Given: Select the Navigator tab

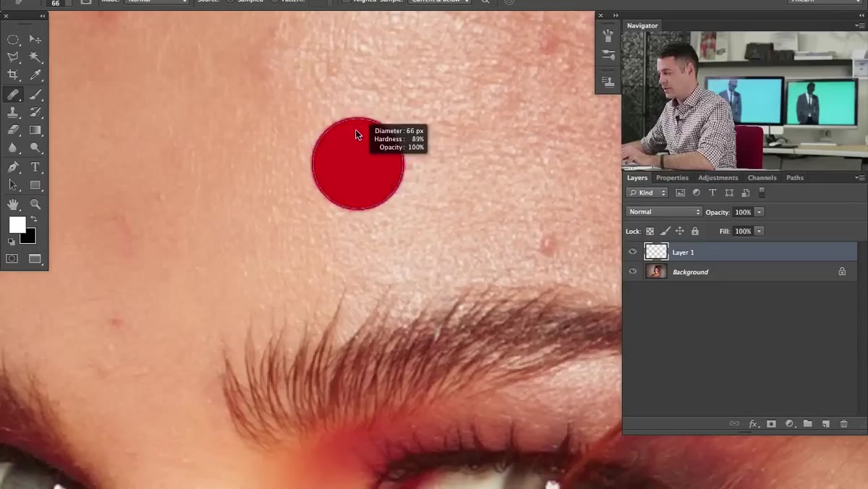Looking at the screenshot, I should [x=642, y=25].
